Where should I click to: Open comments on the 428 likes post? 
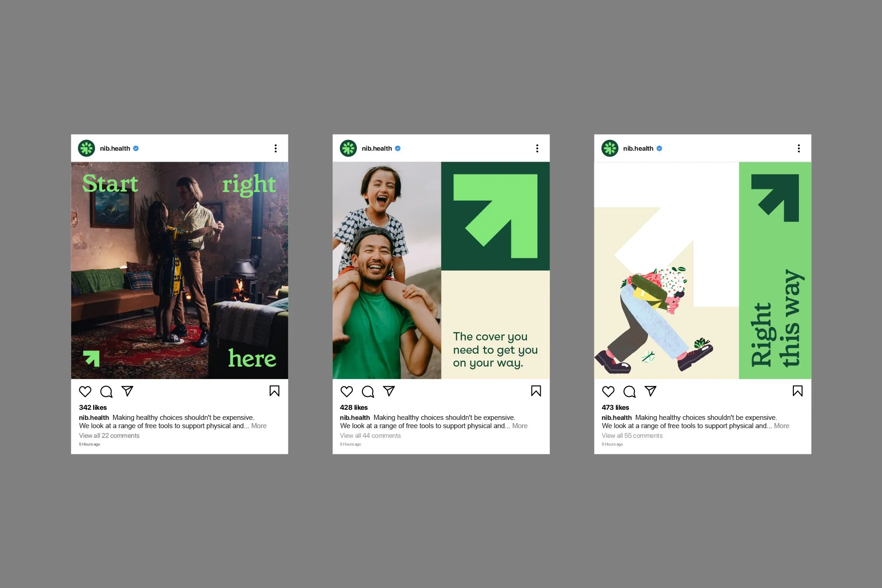367,391
